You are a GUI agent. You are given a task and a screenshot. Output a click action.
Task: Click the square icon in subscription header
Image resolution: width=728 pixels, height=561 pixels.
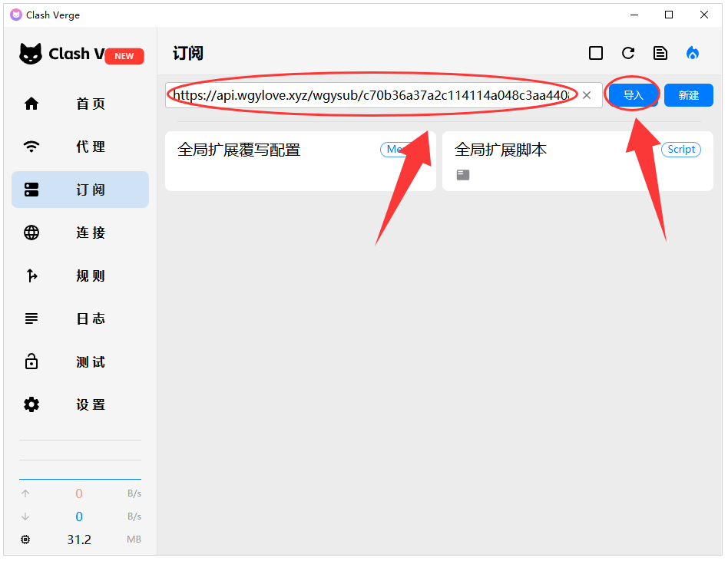596,53
